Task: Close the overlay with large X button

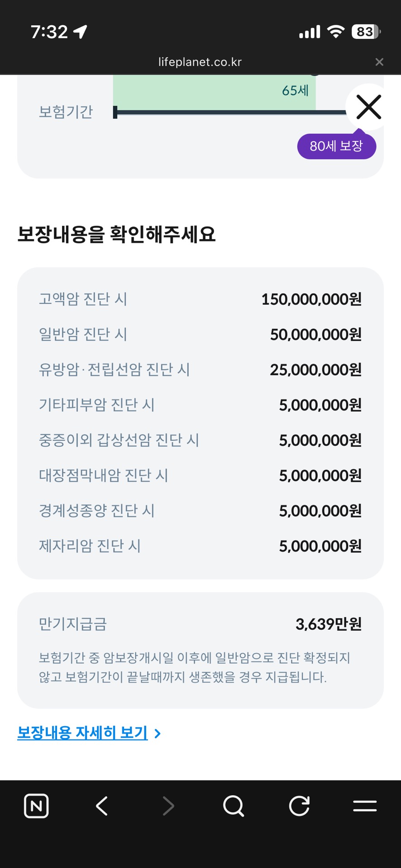Action: coord(368,107)
